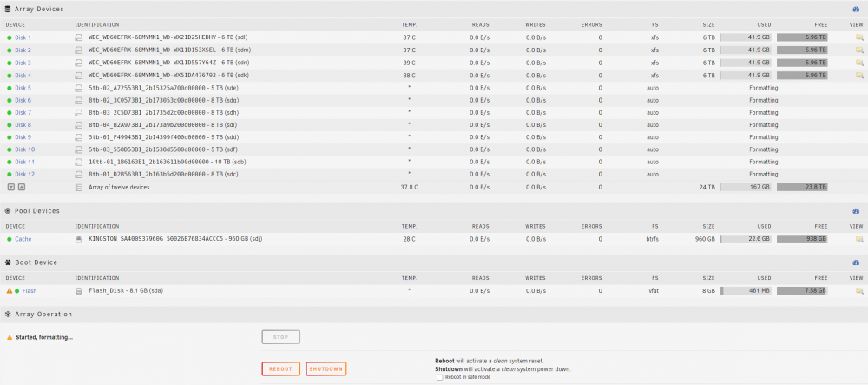The height and width of the screenshot is (385, 868).
Task: Click Disk 3 temperature 39 C
Action: [x=409, y=63]
